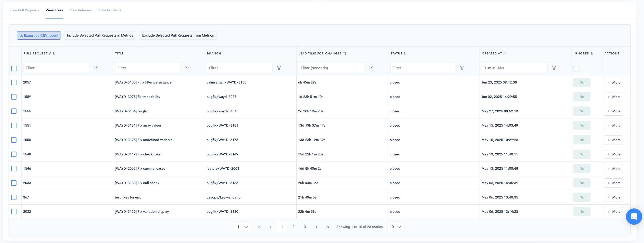
Task: Focus the Y-m-d H:i:s date filter
Action: pos(515,68)
